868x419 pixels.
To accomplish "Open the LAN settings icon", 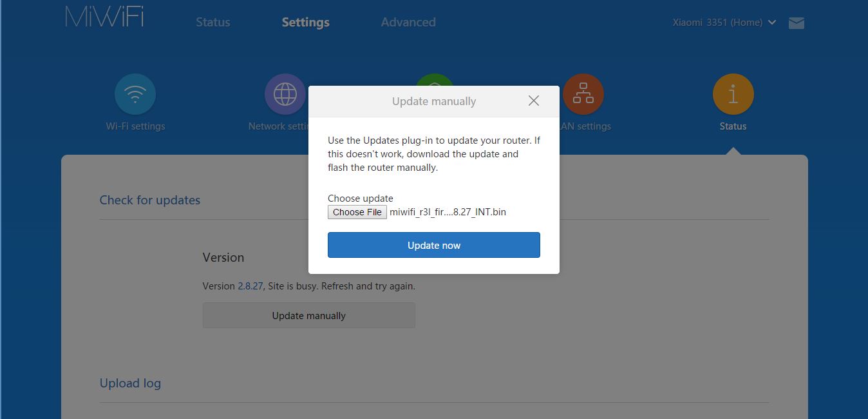I will (583, 95).
